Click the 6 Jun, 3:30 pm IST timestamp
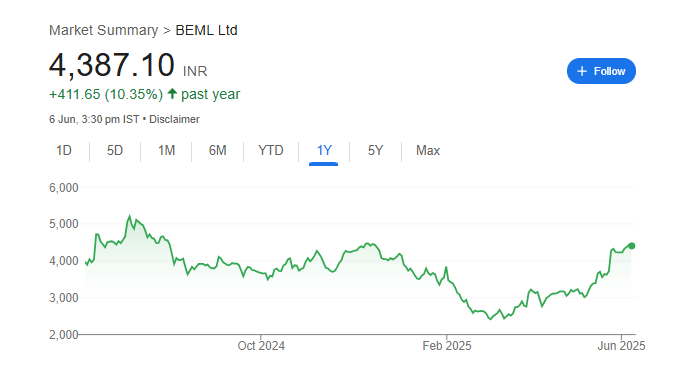Viewport: 684px width, 367px height. coord(94,119)
